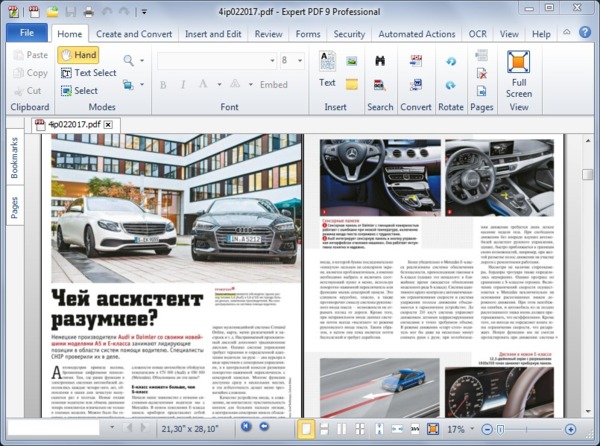Toggle Bold font formatting
The height and width of the screenshot is (446, 600).
point(163,85)
